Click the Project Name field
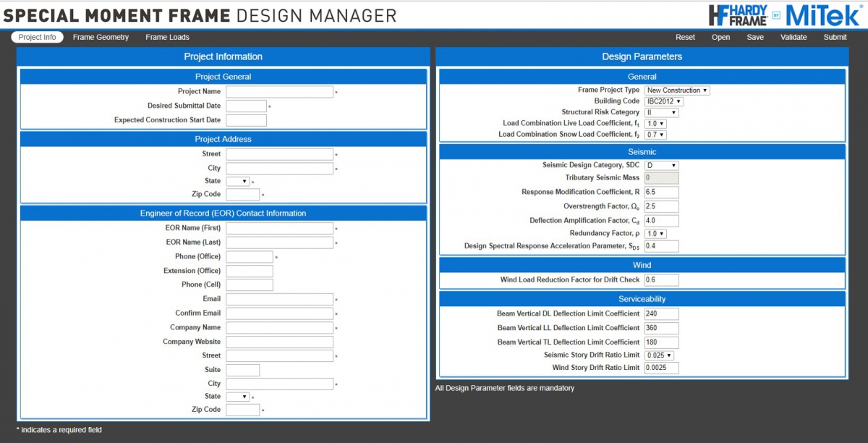 [279, 92]
